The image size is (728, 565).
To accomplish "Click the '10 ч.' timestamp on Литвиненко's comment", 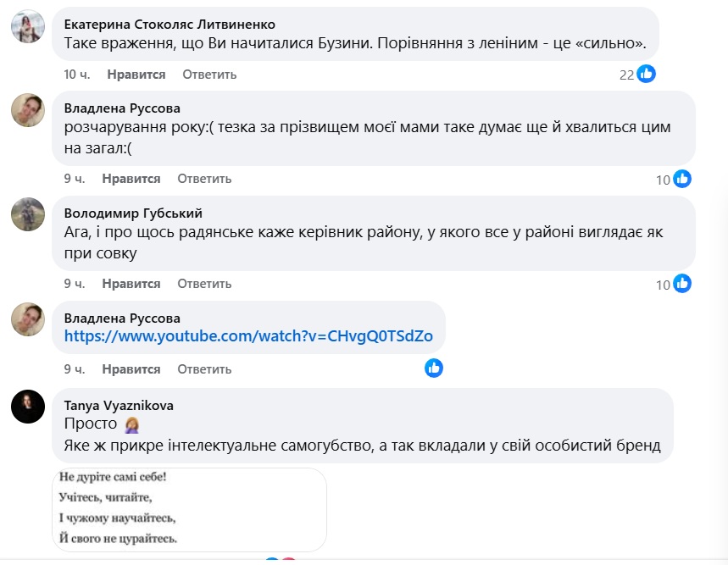I will [77, 75].
